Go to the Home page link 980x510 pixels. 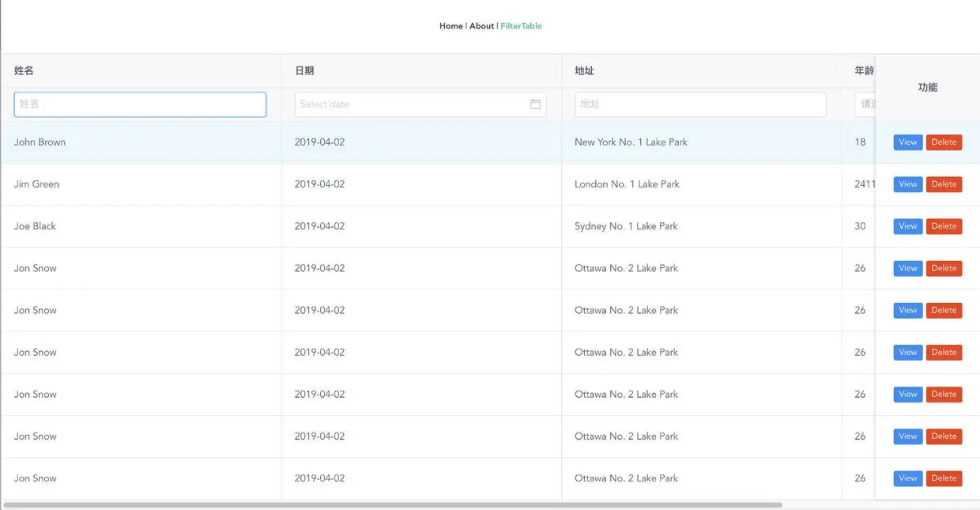pyautogui.click(x=451, y=26)
